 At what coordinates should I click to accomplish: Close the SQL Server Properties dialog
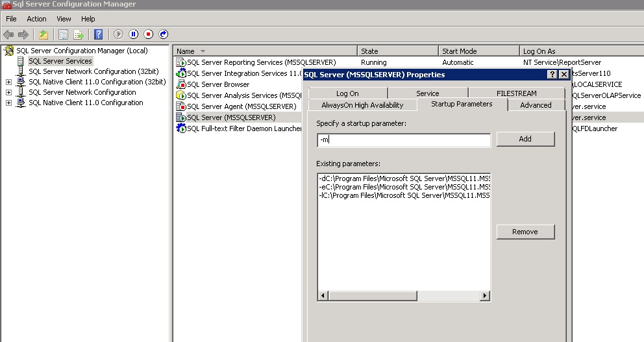tap(564, 75)
